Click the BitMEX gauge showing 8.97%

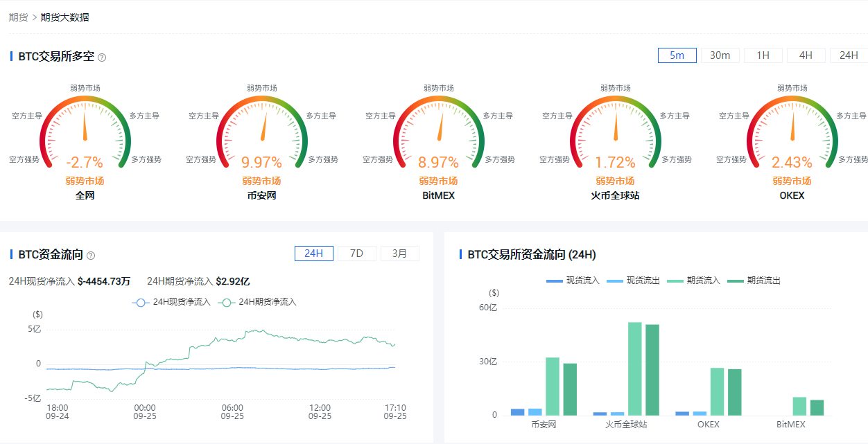[x=439, y=132]
